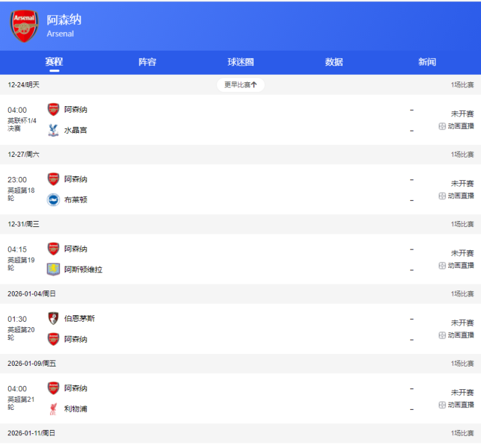Open 动画直播 link for Aston Villa match
Screen dimensions: 481x448
coord(460,266)
